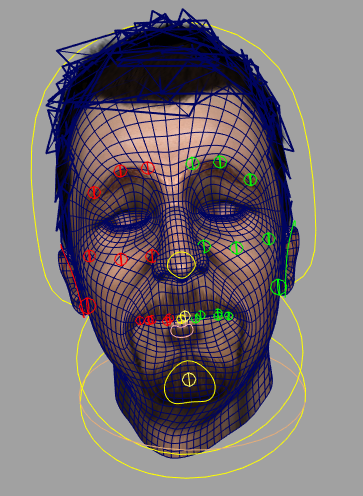Click the green outermost brow control

tap(250, 180)
